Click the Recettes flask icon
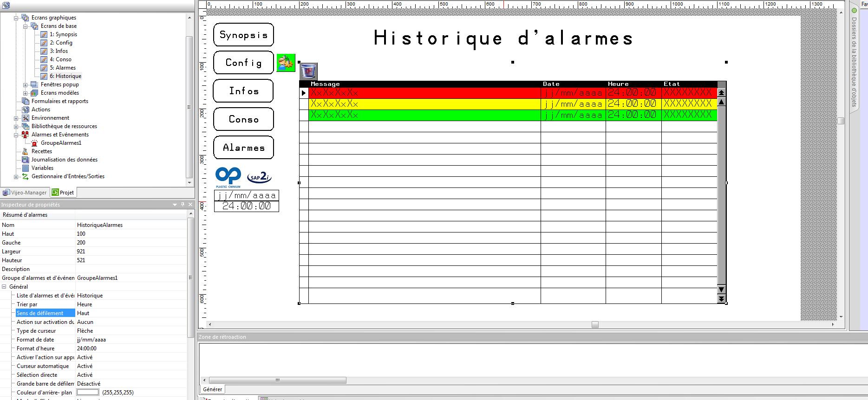Screen dimensions: 868x400 [x=26, y=151]
